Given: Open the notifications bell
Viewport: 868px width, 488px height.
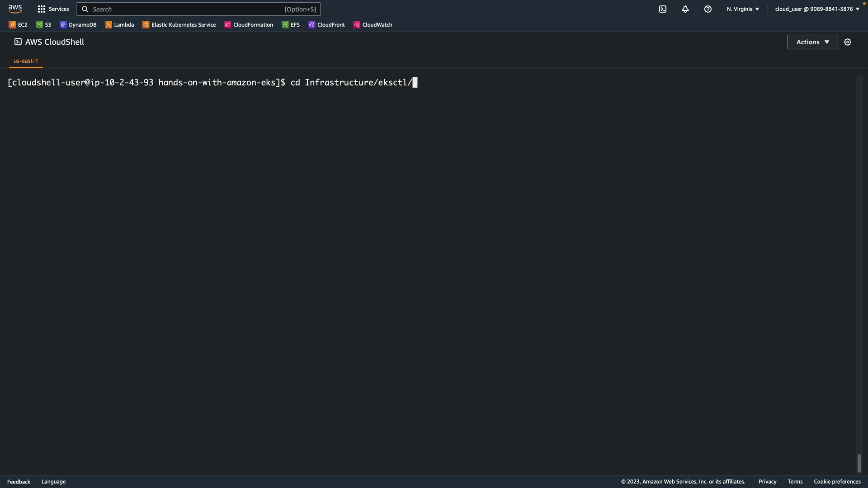Looking at the screenshot, I should point(685,9).
